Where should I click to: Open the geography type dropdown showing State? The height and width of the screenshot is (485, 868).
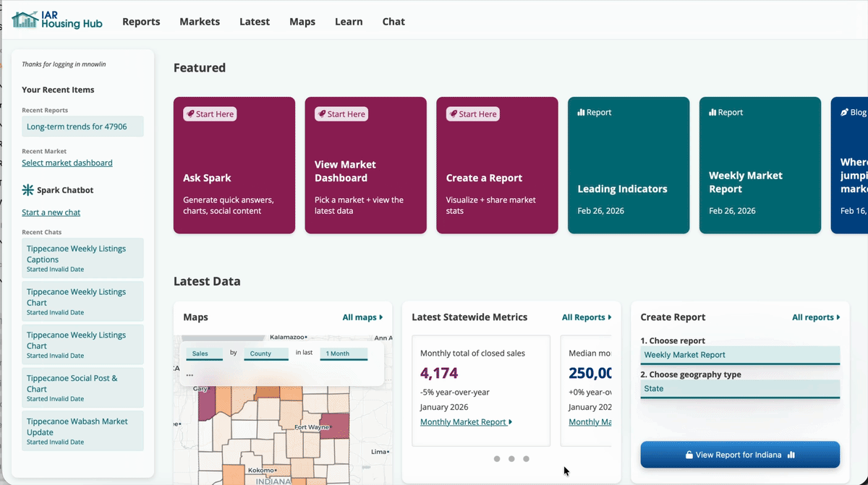coord(739,389)
